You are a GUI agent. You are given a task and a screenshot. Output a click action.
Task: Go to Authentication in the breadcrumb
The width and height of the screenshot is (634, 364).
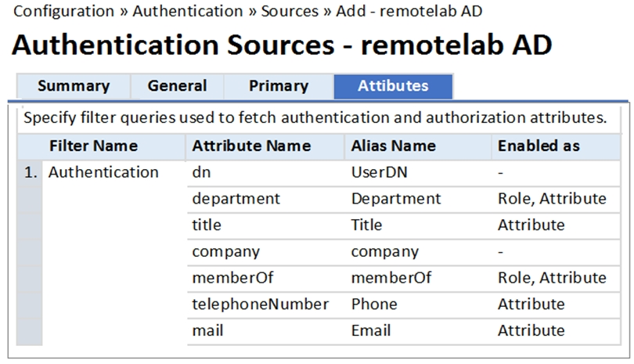tap(187, 12)
